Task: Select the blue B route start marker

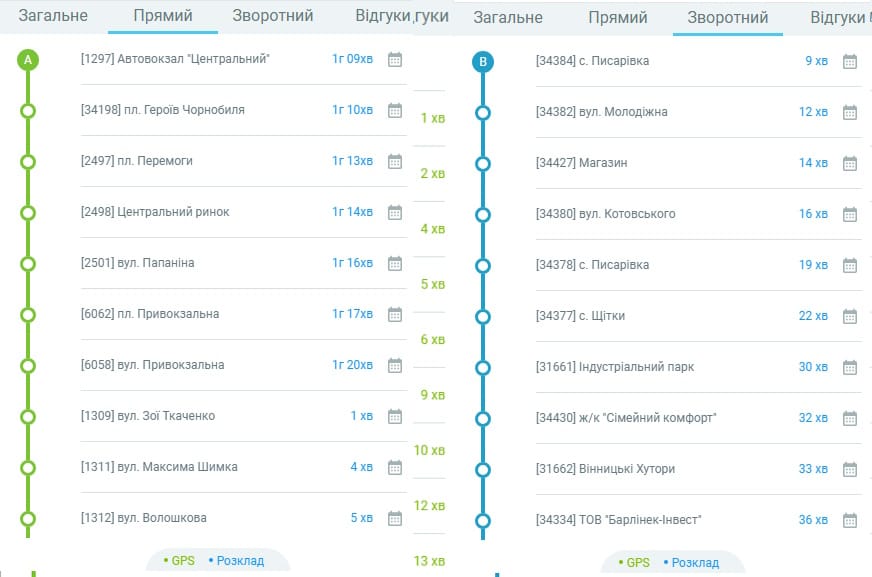Action: pyautogui.click(x=484, y=60)
